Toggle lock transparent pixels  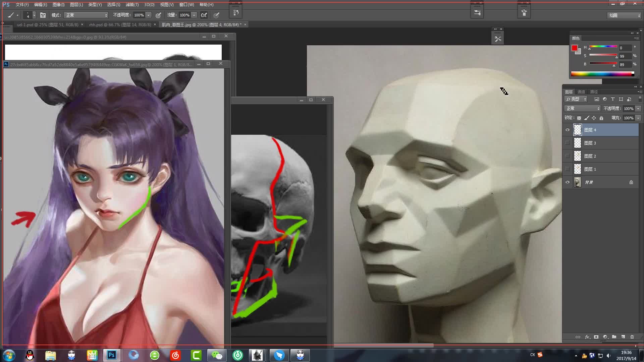coord(579,118)
